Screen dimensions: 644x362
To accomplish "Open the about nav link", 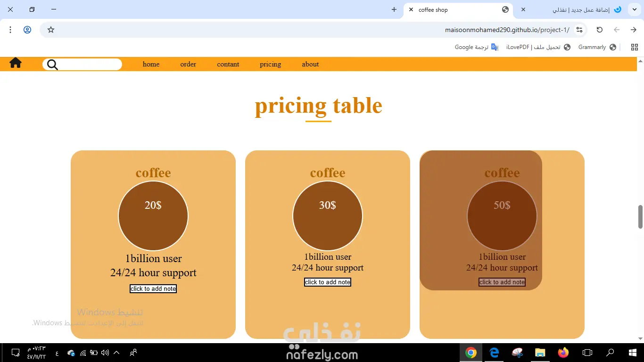I will pos(310,64).
